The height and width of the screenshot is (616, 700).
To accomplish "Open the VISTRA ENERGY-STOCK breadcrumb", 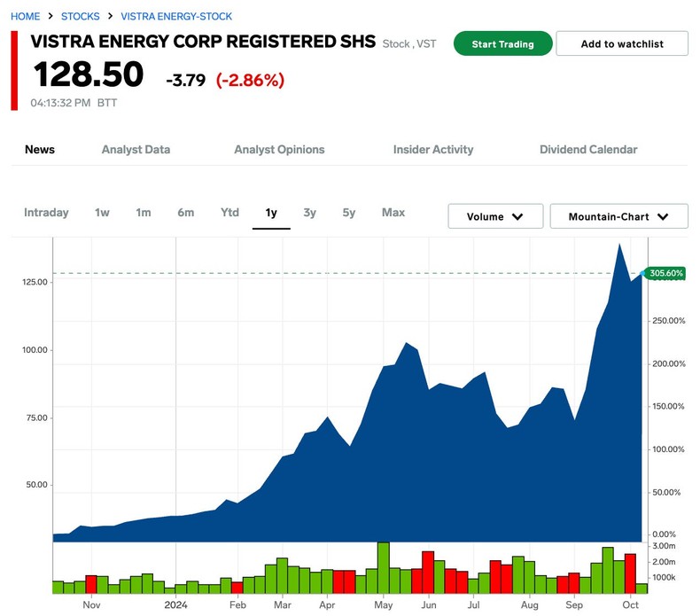I will point(176,17).
